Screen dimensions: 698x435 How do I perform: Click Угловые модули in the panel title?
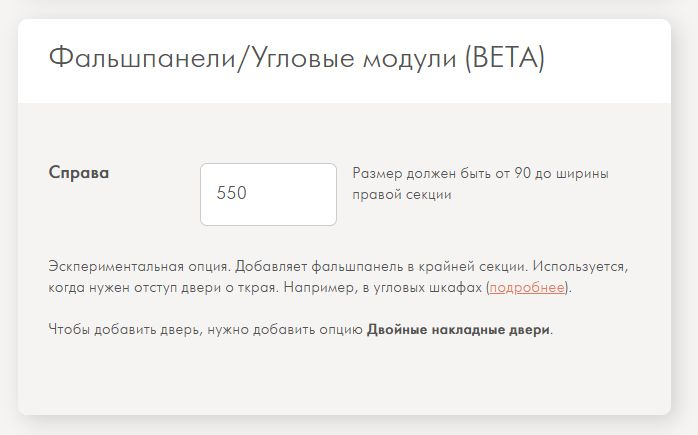[x=332, y=58]
